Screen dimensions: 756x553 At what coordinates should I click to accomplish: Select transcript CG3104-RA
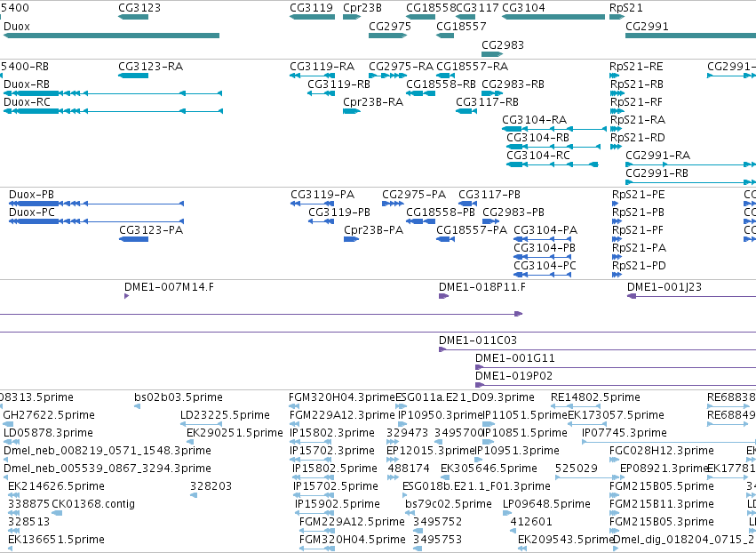[x=534, y=120]
